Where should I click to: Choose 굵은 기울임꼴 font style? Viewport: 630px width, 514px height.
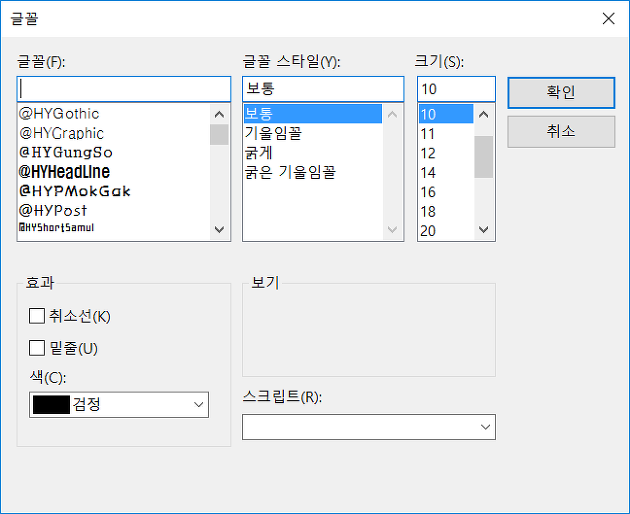tap(313, 172)
